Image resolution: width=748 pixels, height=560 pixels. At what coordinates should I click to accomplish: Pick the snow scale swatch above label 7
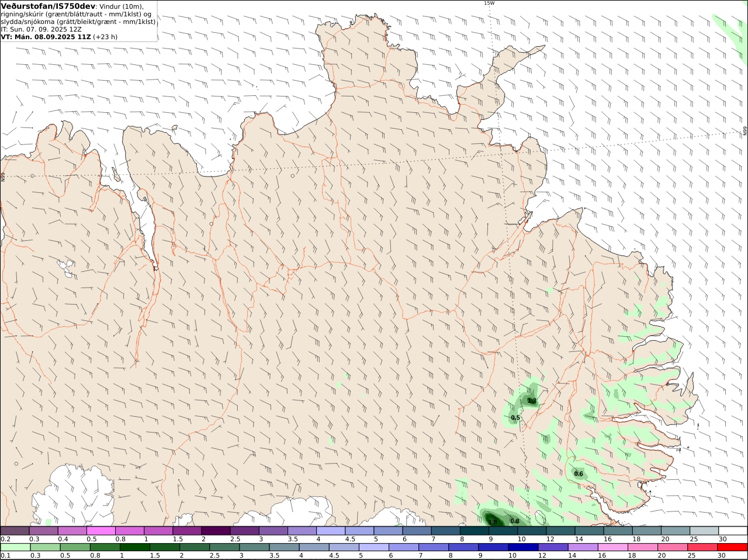[445, 530]
